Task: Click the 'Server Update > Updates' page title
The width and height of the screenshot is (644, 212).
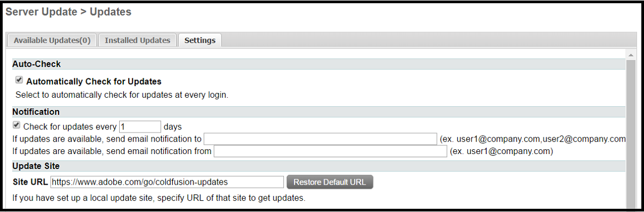Action: pyautogui.click(x=69, y=11)
